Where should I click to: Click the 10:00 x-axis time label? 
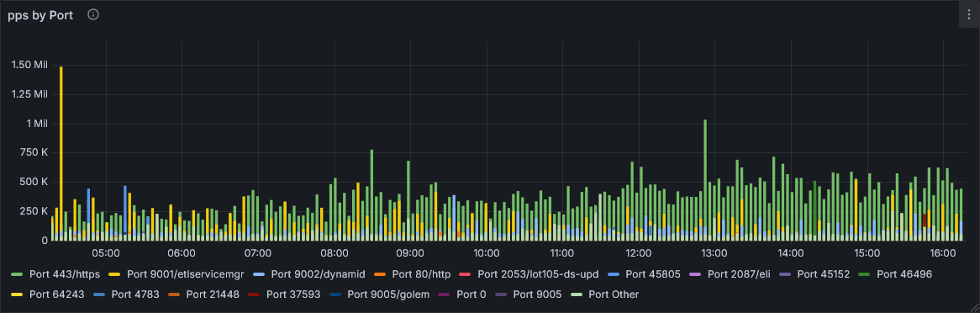(487, 253)
